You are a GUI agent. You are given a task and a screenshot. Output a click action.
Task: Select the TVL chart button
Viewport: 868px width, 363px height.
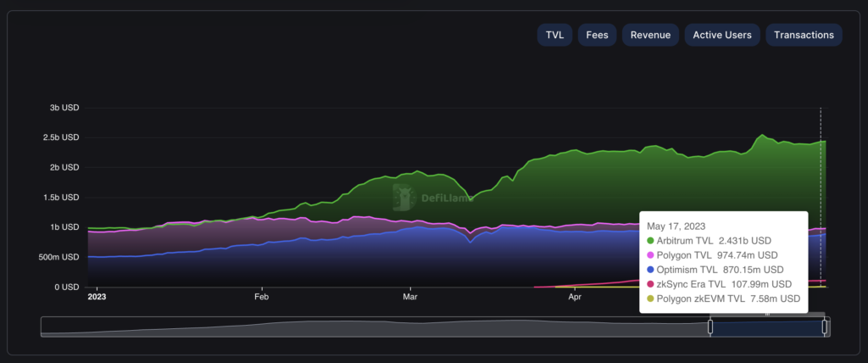[x=554, y=35]
